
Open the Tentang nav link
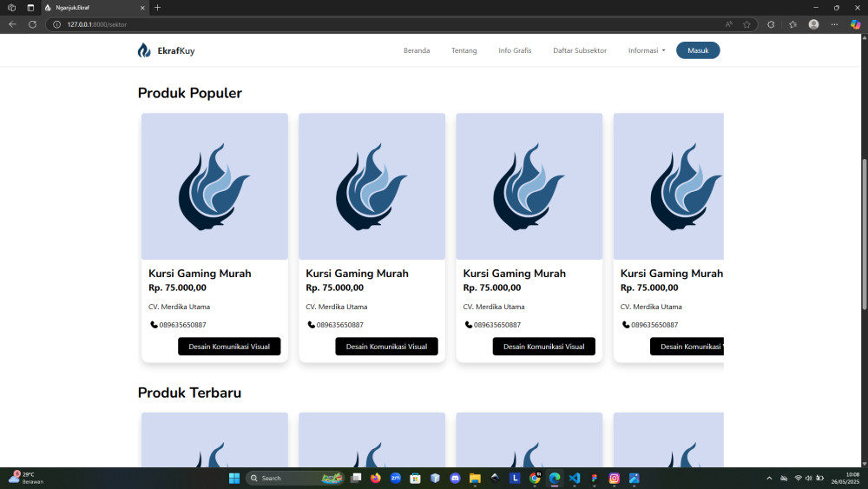coord(464,50)
